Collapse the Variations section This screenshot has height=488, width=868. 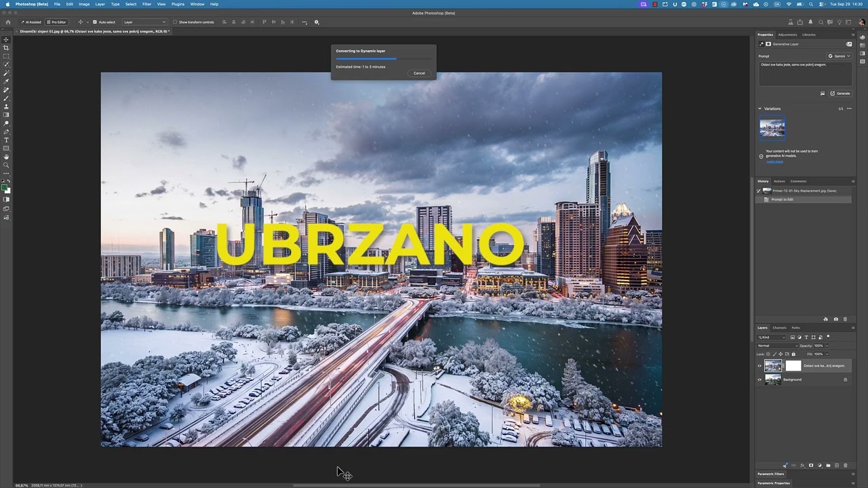(x=760, y=108)
